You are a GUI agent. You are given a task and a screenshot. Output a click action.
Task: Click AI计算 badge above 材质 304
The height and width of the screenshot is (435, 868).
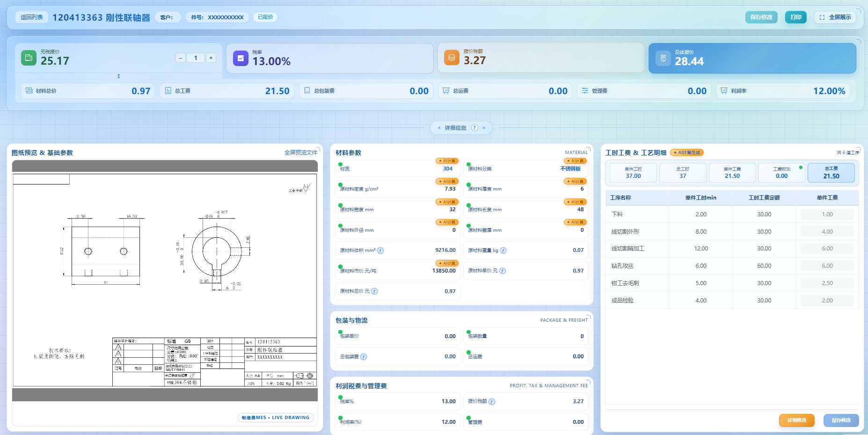447,161
